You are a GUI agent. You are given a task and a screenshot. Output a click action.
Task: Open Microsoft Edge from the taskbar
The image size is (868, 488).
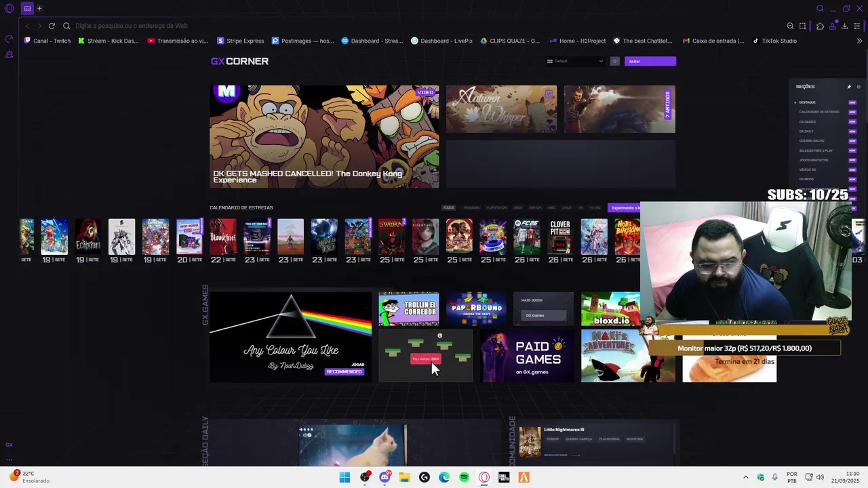(x=444, y=477)
